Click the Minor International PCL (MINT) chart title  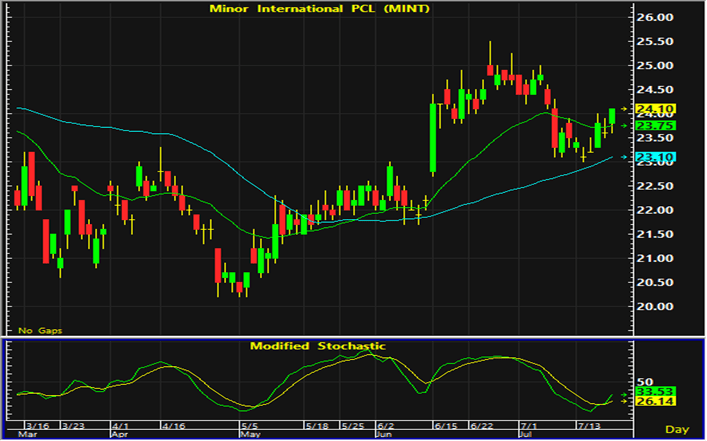317,8
